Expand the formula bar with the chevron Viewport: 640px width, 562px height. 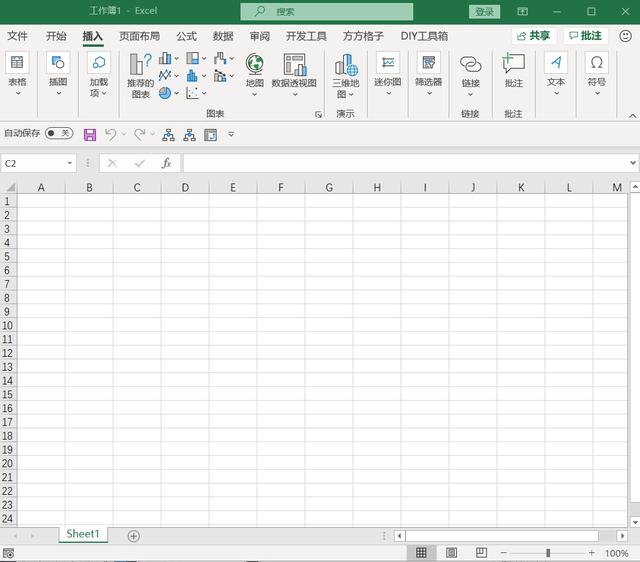click(x=632, y=163)
